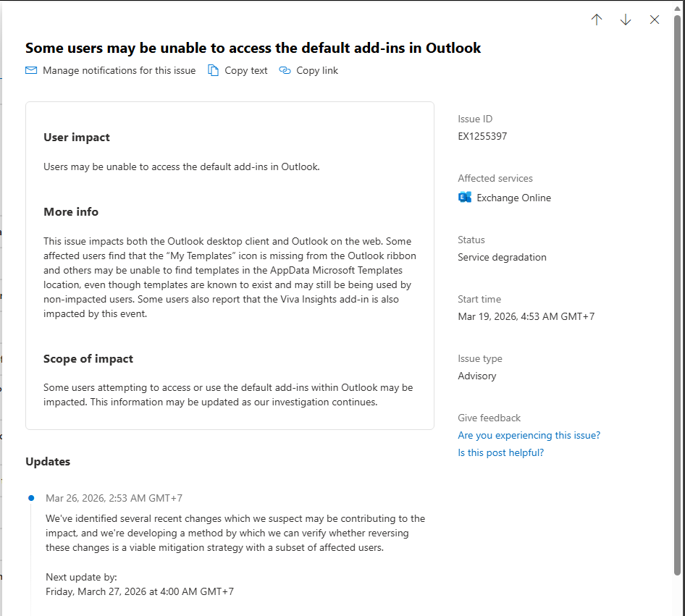Click the Exchange Online service name

pos(514,198)
